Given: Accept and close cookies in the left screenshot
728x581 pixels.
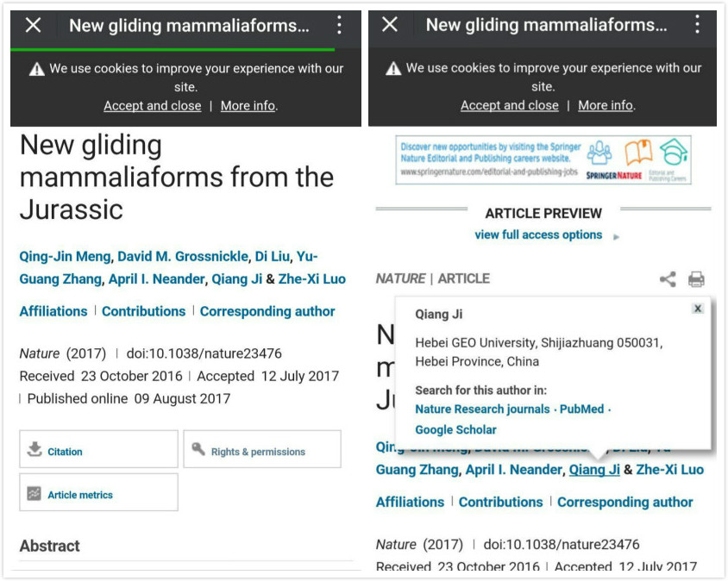Looking at the screenshot, I should point(152,105).
